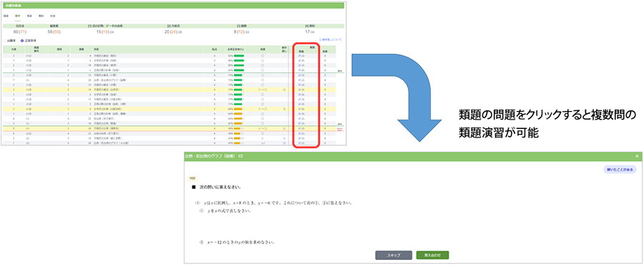Click the [1] 式の計算、データの活用 heading
The height and width of the screenshot is (265, 644).
click(x=104, y=26)
